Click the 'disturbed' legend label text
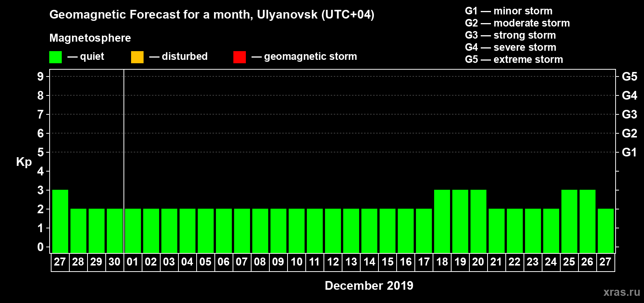Screen dimensions: 644x303 [x=184, y=56]
